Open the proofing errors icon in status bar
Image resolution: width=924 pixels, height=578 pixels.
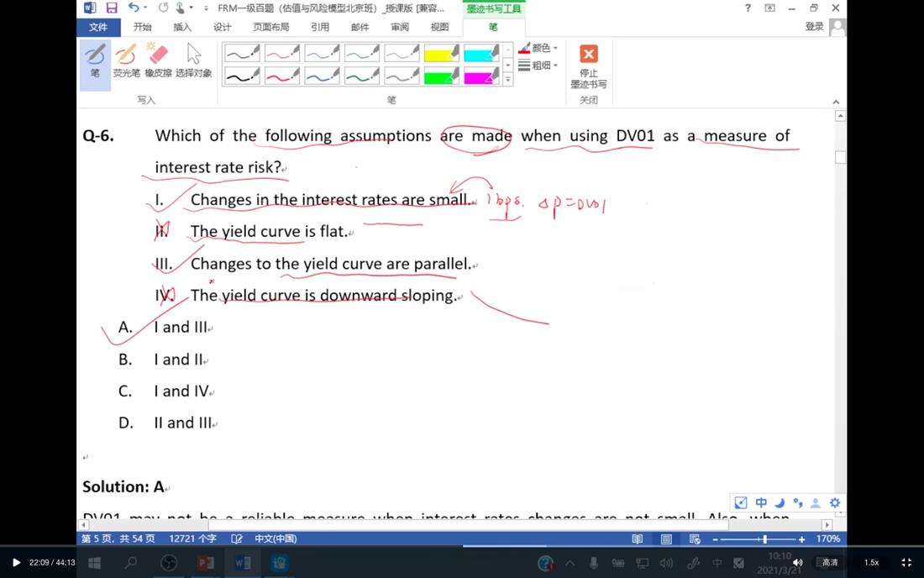237,539
